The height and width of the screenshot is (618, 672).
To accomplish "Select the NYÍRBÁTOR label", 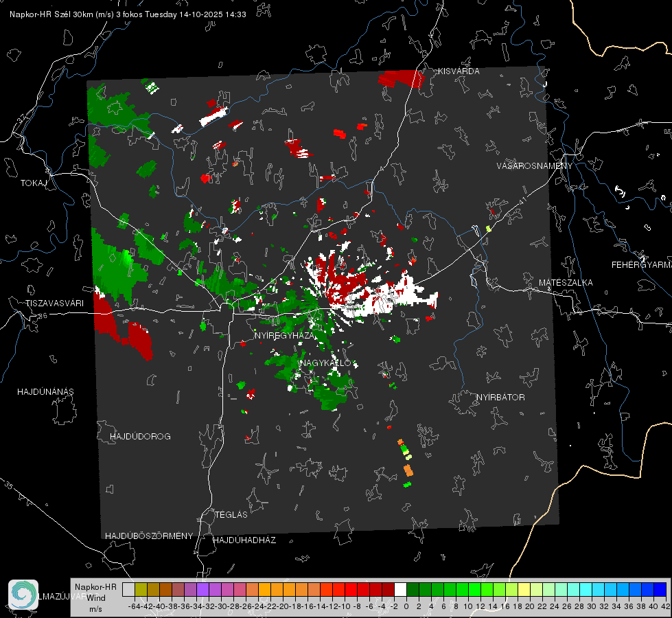I will (x=500, y=398).
